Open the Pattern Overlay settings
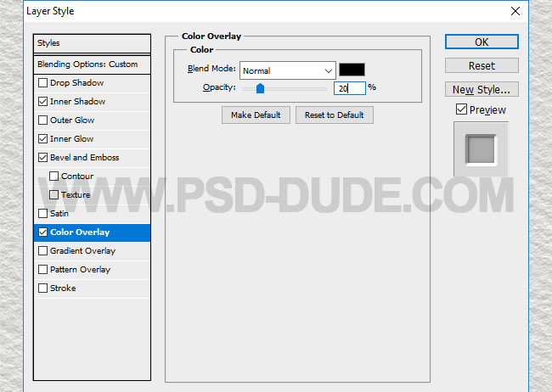This screenshot has width=552, height=392. coord(81,270)
